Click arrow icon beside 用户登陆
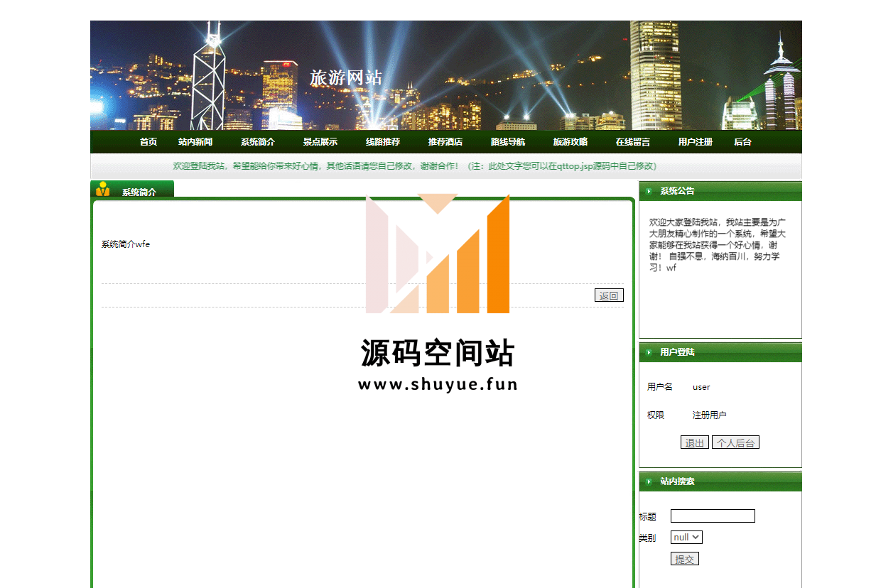 649,352
